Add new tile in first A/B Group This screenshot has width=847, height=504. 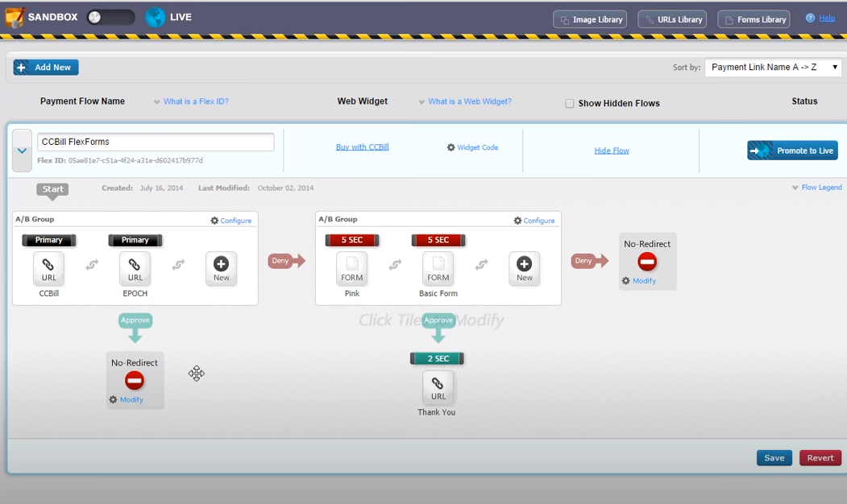point(221,269)
